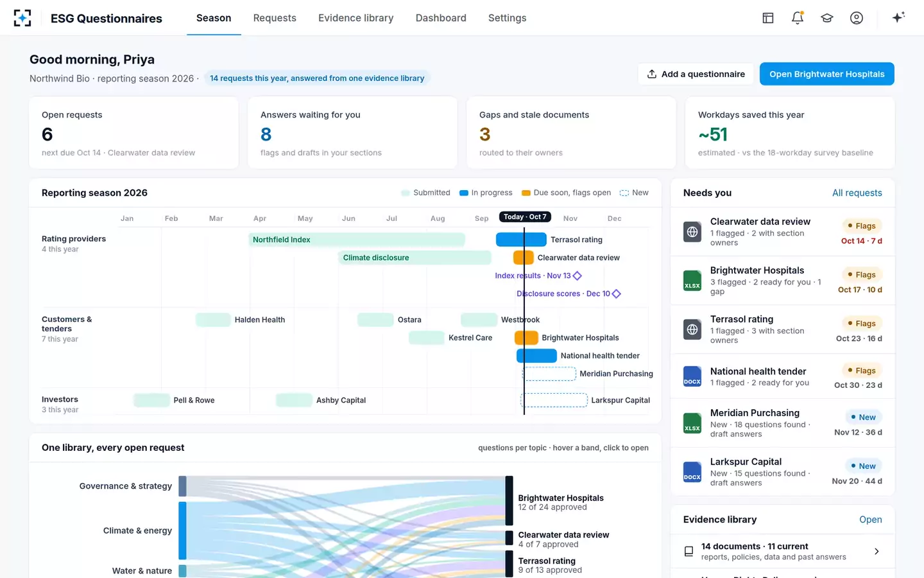Expand the 14 documents row chevron
Viewport: 924px width, 578px height.
point(877,552)
